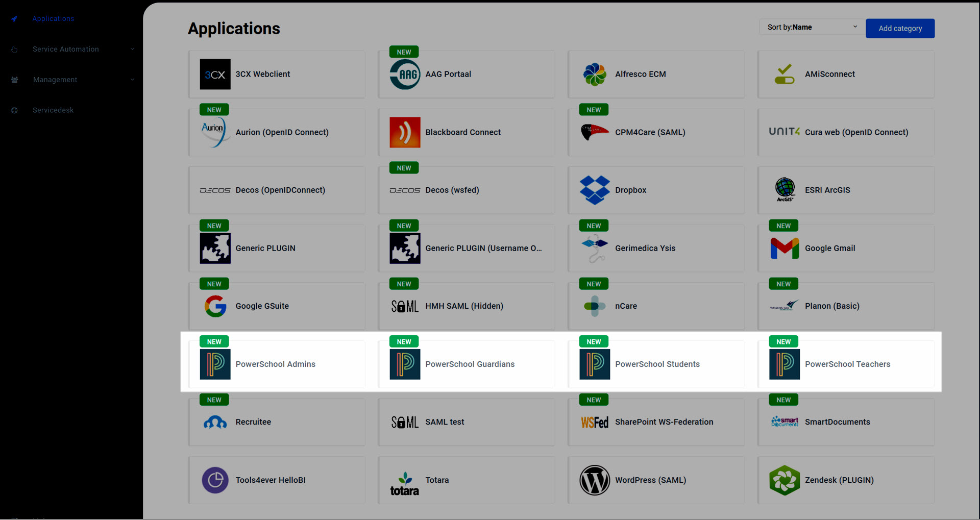Open the Dropbox box icon

pos(595,190)
